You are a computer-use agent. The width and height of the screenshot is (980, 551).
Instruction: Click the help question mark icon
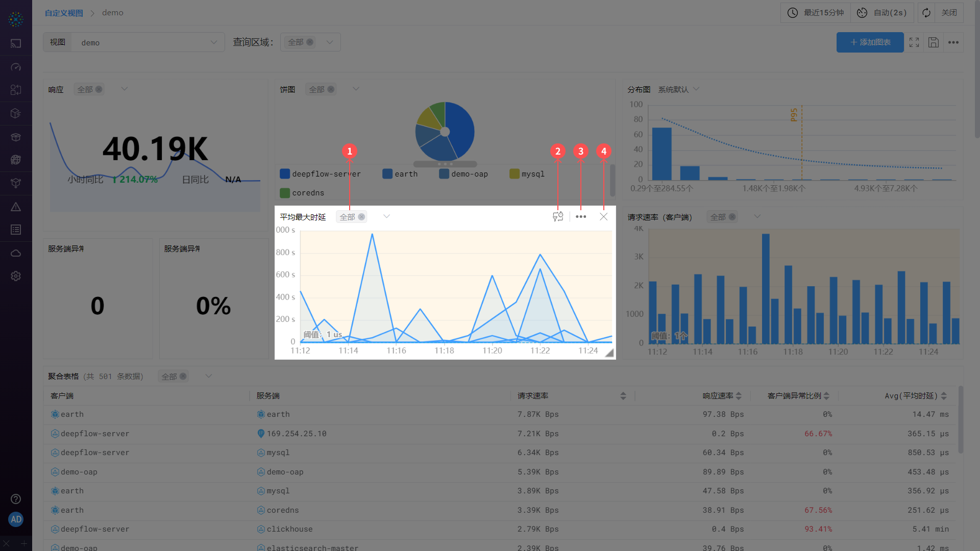coord(16,499)
